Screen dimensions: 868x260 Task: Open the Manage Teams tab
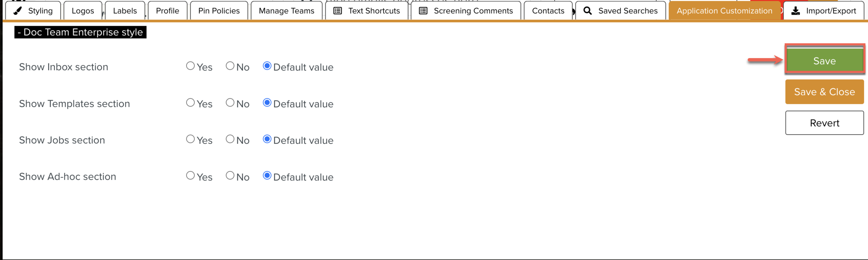pos(286,11)
